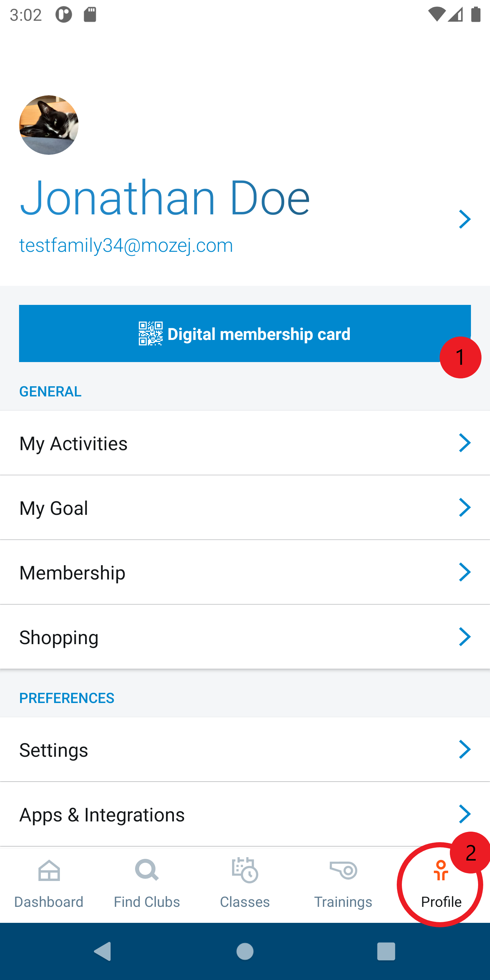Open Apps & Integrations

point(245,814)
